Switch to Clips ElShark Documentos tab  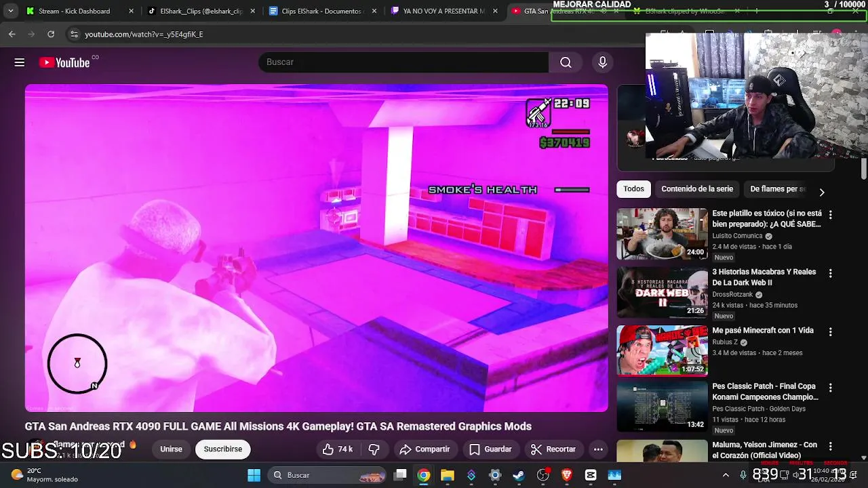[322, 11]
